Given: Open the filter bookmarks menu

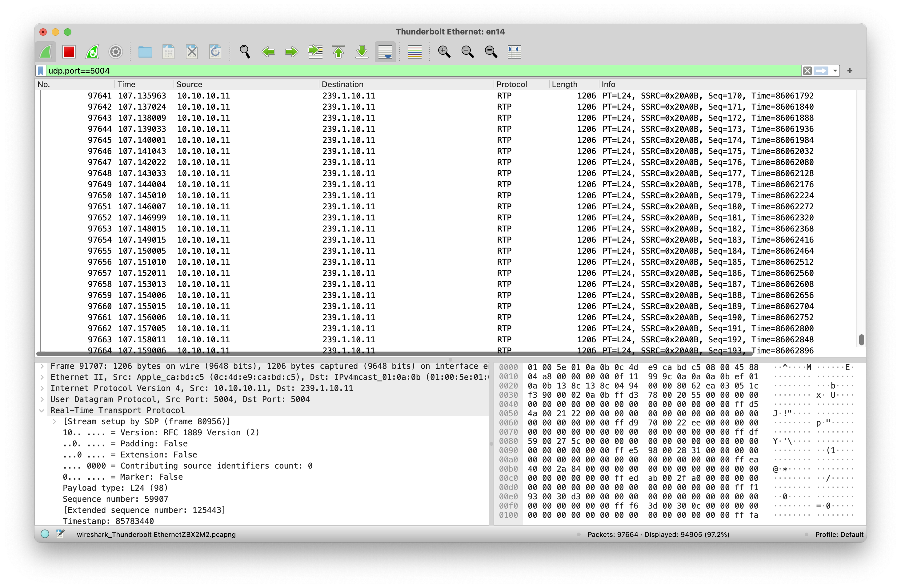Looking at the screenshot, I should pyautogui.click(x=41, y=70).
